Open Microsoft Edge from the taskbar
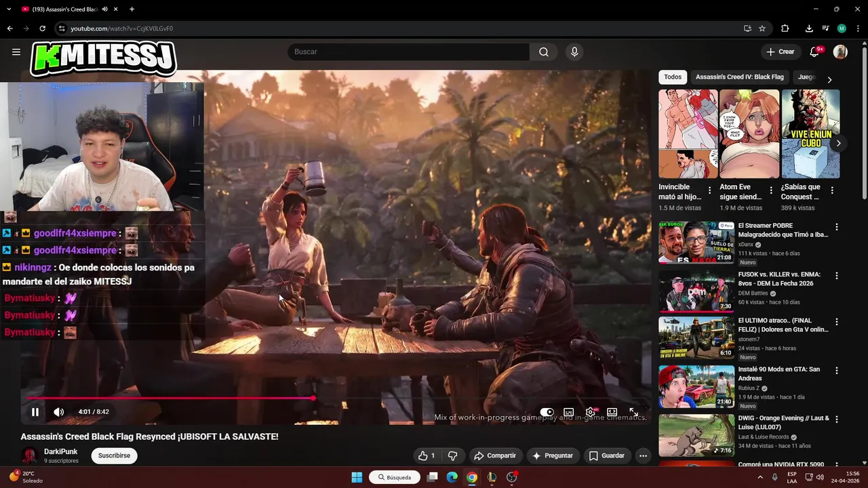 pyautogui.click(x=452, y=477)
